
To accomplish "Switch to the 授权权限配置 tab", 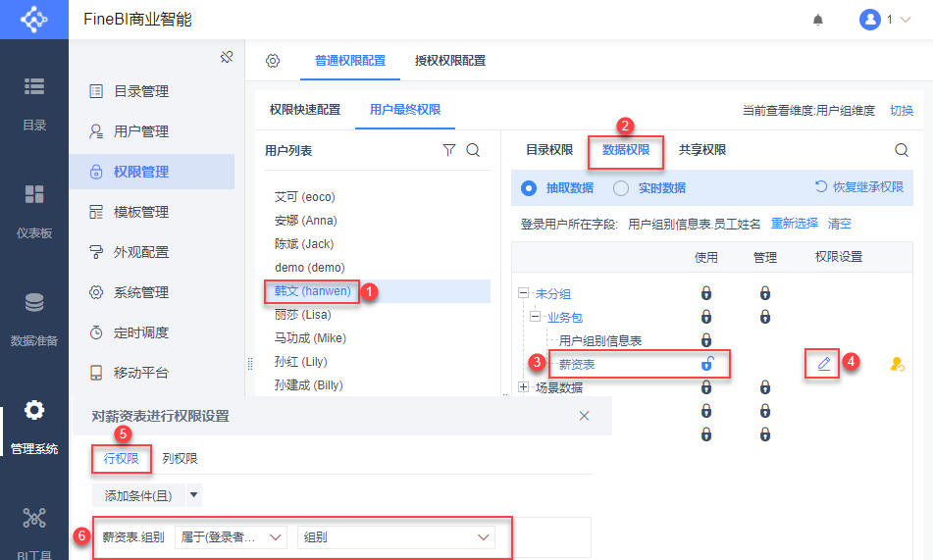I will tap(449, 61).
